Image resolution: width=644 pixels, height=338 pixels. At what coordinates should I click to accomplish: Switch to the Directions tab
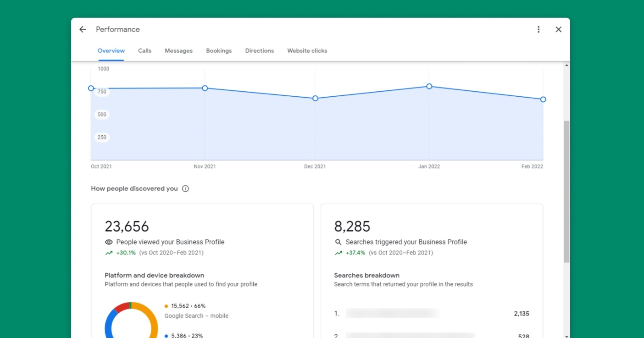point(259,50)
